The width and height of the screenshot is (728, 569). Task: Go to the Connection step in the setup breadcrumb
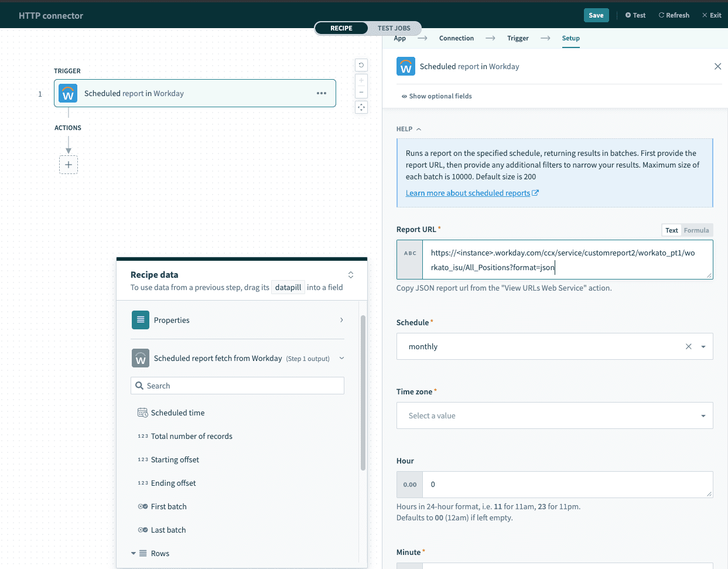456,38
